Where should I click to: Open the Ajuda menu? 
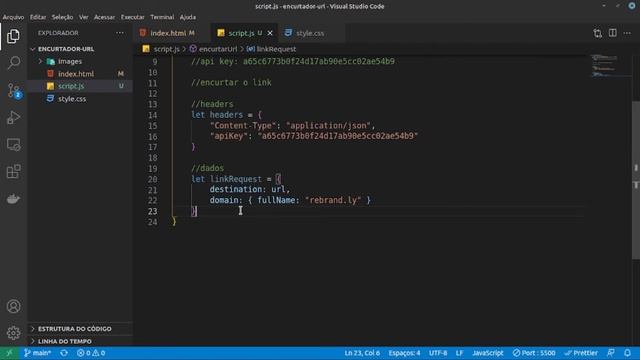pos(188,17)
